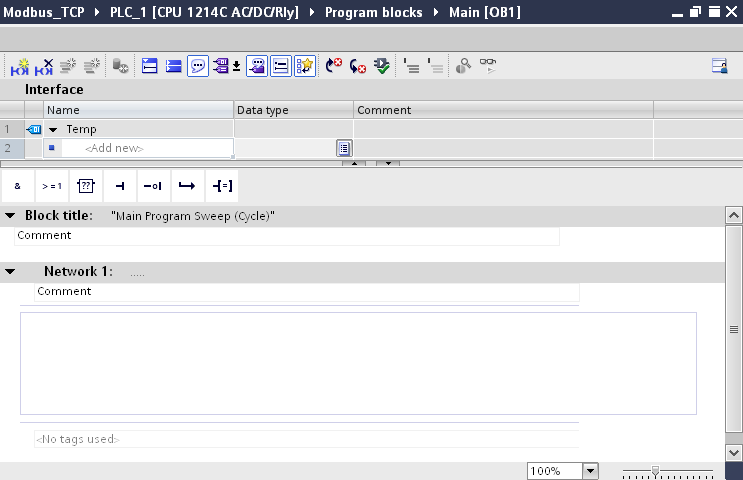Viewport: 743px width, 480px height.
Task: Click the 100% zoom field
Action: 554,471
